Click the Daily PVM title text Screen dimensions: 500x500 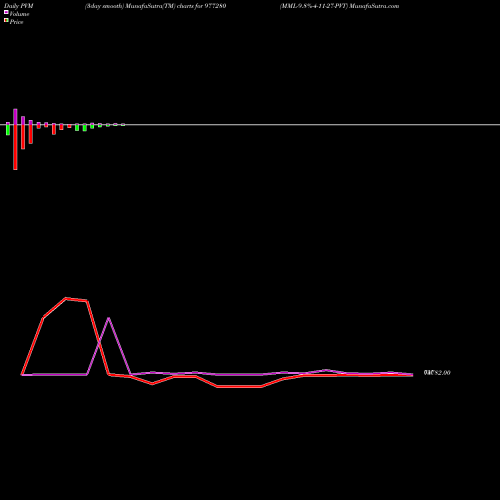19,6
